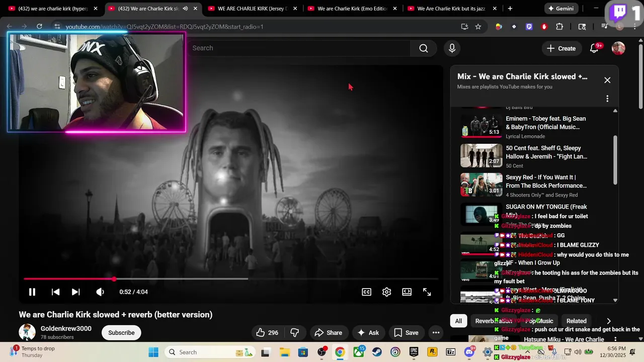Open Chrome media controls icon

coord(605,27)
